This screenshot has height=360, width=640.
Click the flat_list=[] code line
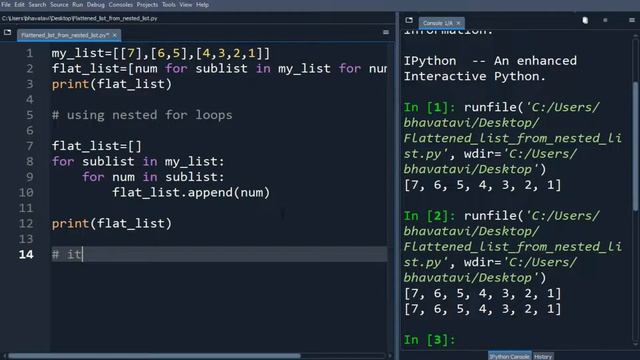coord(97,146)
